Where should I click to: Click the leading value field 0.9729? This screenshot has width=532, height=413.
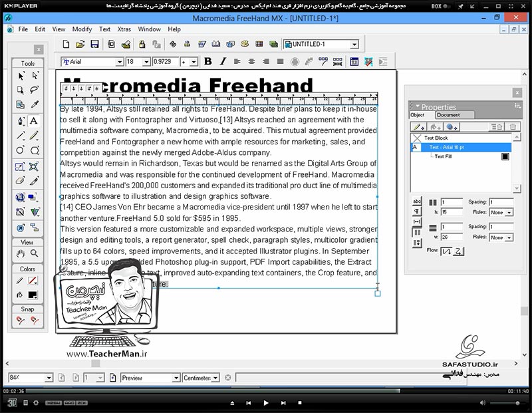[166, 62]
